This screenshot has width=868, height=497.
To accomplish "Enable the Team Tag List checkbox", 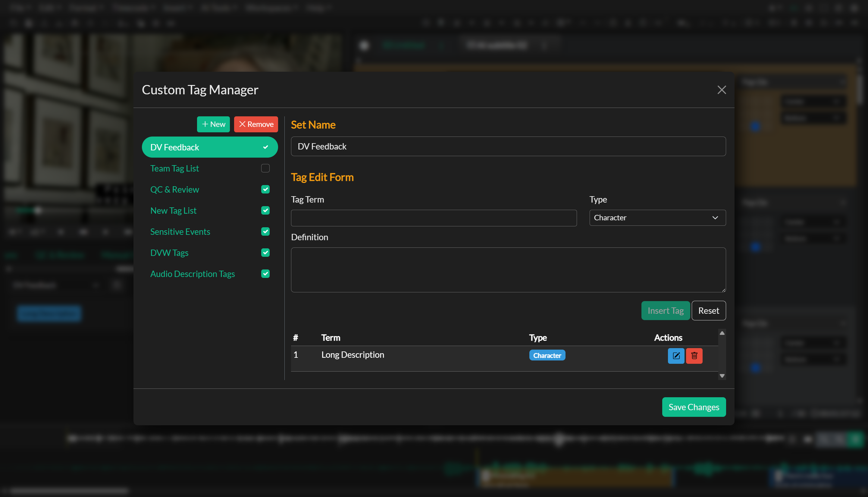I will (x=265, y=168).
